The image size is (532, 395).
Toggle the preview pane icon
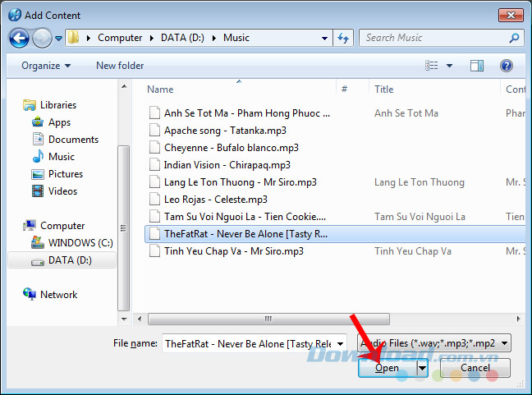pyautogui.click(x=477, y=66)
